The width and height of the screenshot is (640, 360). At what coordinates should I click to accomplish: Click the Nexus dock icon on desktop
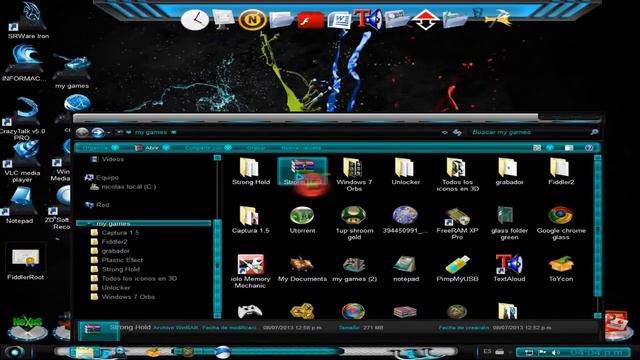click(x=28, y=329)
